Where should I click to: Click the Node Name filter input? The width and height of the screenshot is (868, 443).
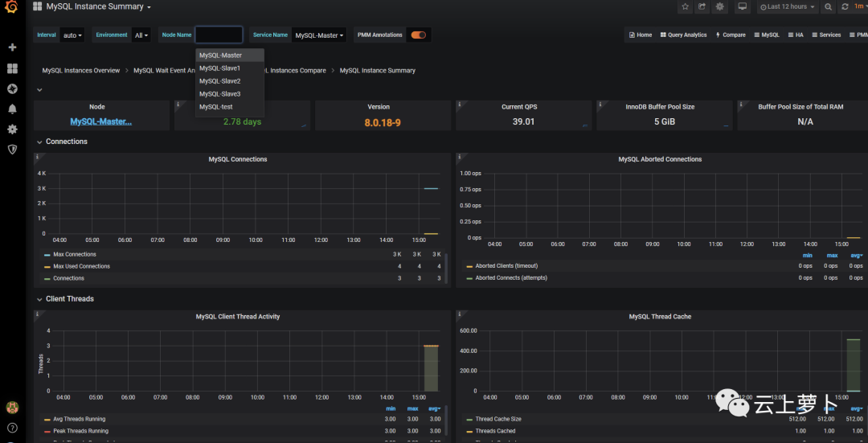[x=219, y=35]
